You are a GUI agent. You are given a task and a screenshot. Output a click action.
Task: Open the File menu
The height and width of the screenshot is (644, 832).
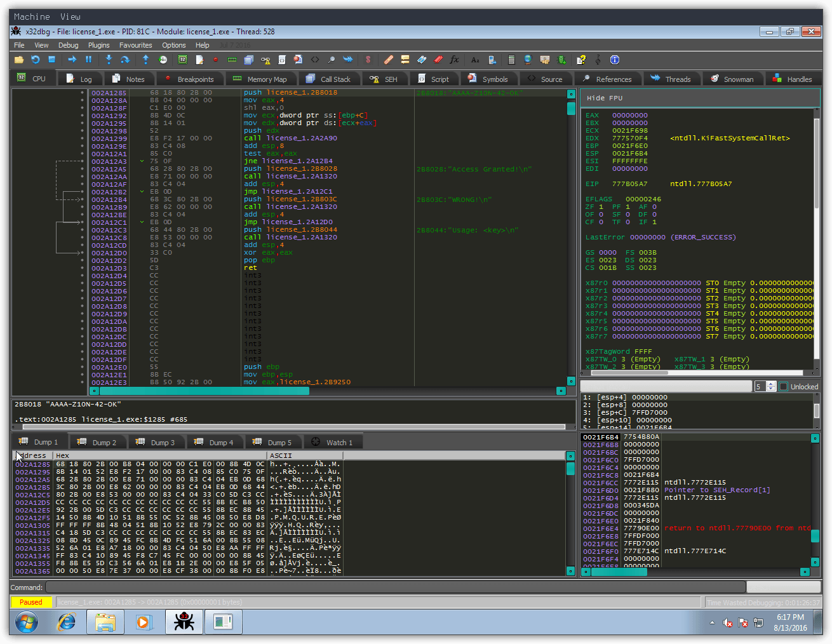[x=20, y=45]
